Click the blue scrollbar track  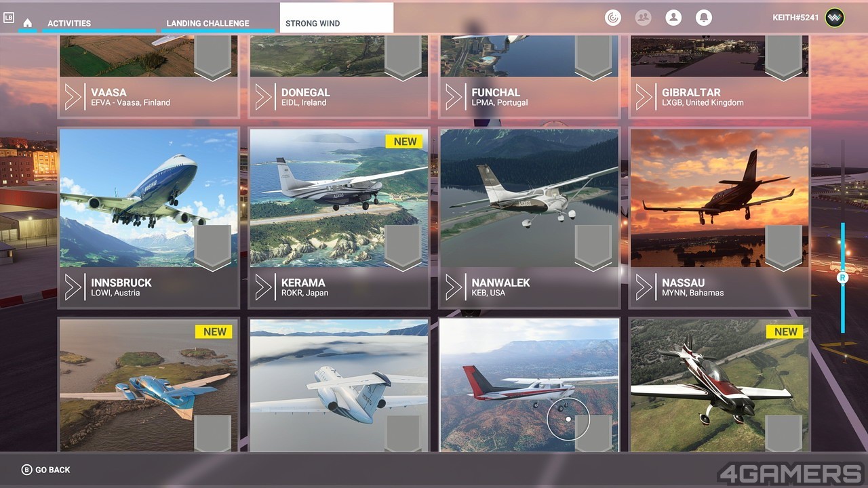pos(843,278)
